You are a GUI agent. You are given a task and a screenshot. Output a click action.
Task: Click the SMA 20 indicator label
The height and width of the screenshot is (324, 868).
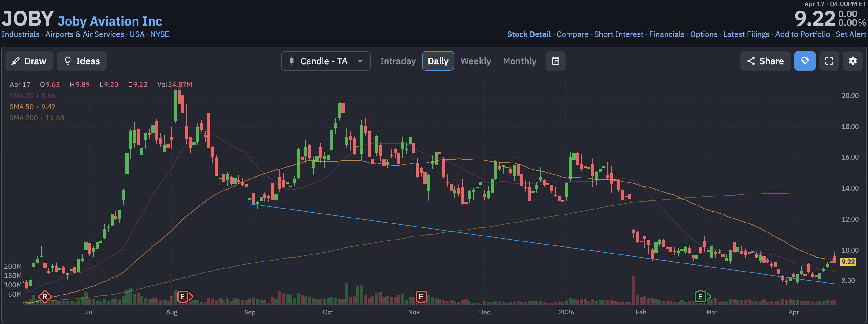tap(21, 96)
